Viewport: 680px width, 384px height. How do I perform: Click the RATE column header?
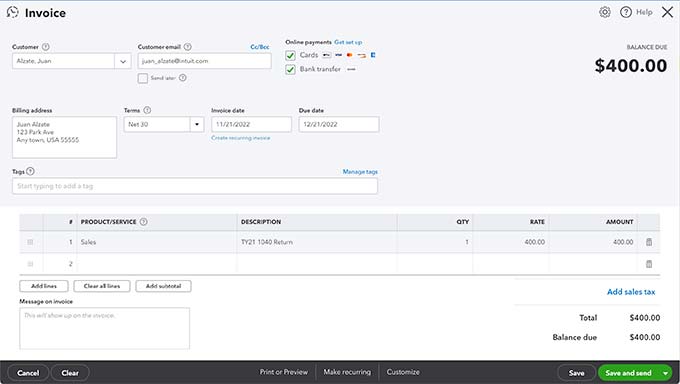537,222
